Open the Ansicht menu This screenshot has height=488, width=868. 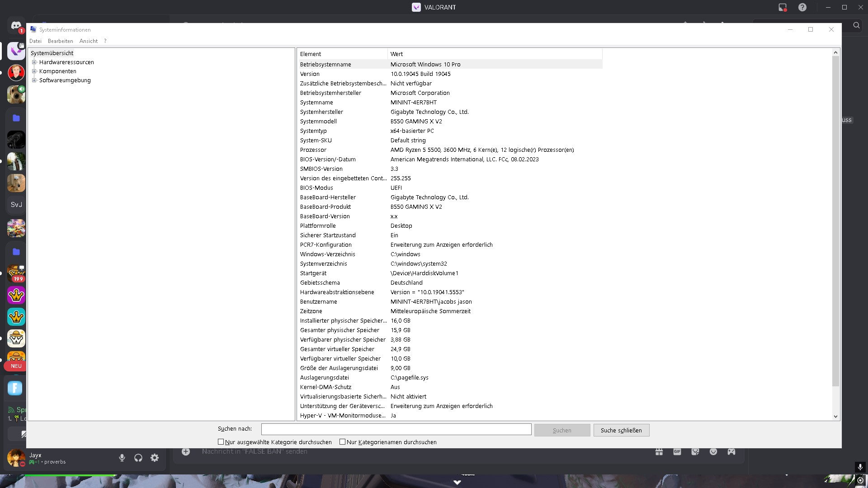pyautogui.click(x=89, y=41)
